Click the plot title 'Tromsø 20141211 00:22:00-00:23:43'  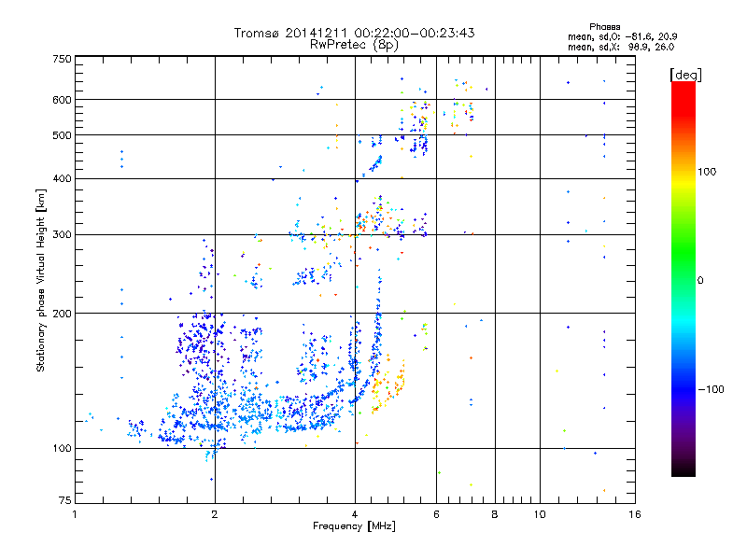[x=354, y=33]
